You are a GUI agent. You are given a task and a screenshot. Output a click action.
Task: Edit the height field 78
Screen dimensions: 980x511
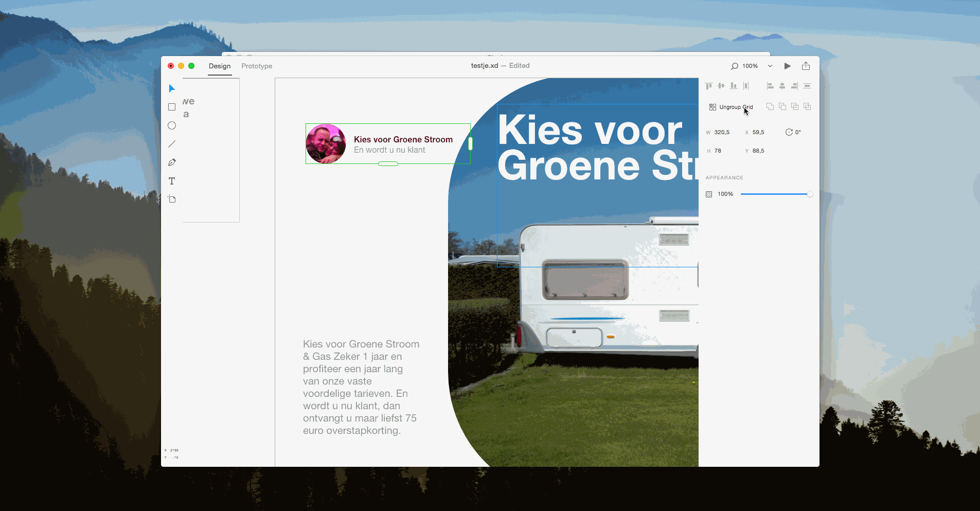point(718,151)
